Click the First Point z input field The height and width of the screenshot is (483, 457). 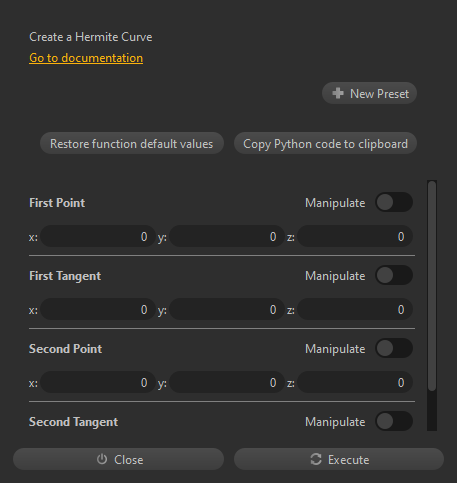[355, 236]
